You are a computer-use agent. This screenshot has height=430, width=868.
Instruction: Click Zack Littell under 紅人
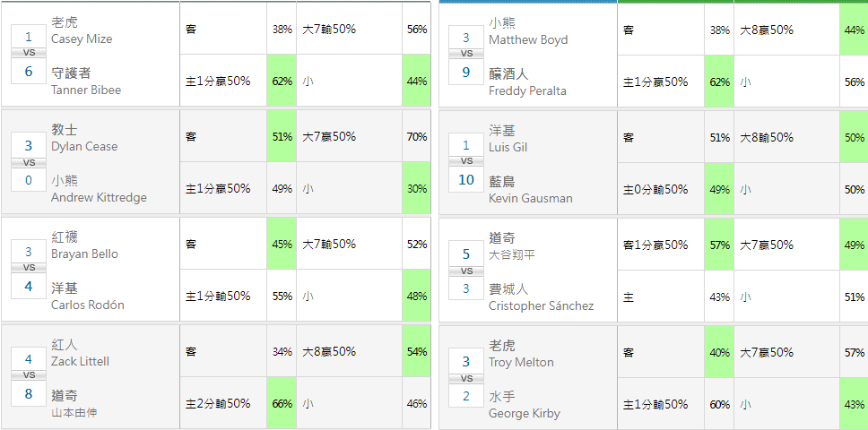(80, 362)
